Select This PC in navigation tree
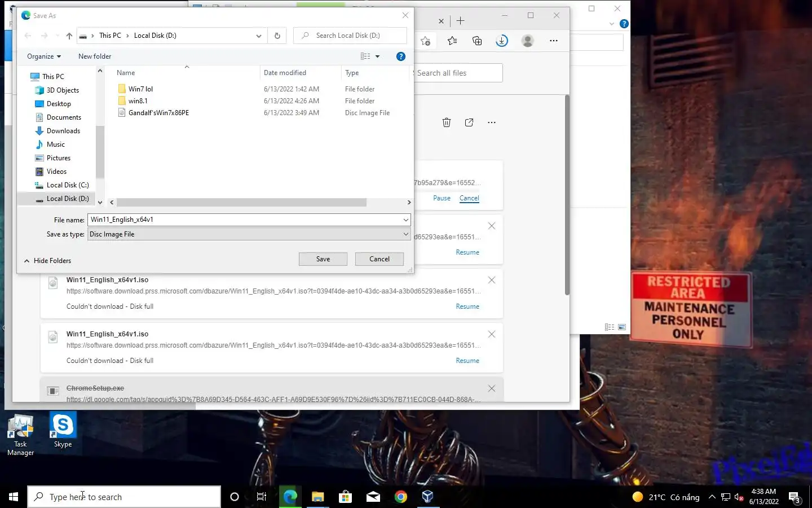The image size is (812, 508). pos(53,77)
